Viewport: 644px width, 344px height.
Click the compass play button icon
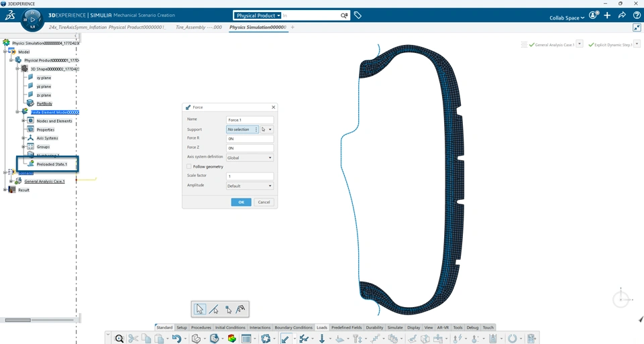pyautogui.click(x=32, y=19)
